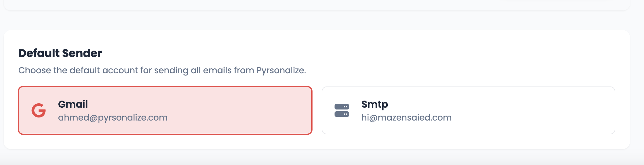
Task: Click the red Google G icon
Action: coord(39,110)
